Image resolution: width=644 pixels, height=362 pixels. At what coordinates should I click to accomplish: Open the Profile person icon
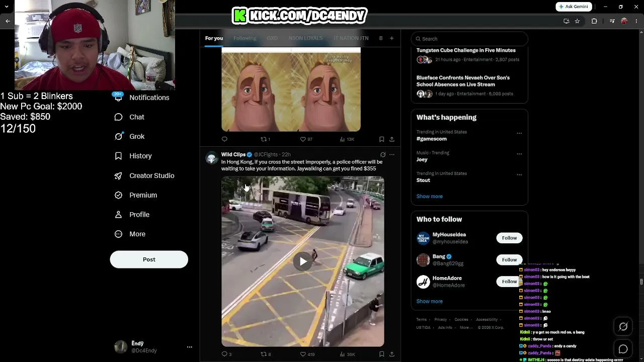click(118, 215)
